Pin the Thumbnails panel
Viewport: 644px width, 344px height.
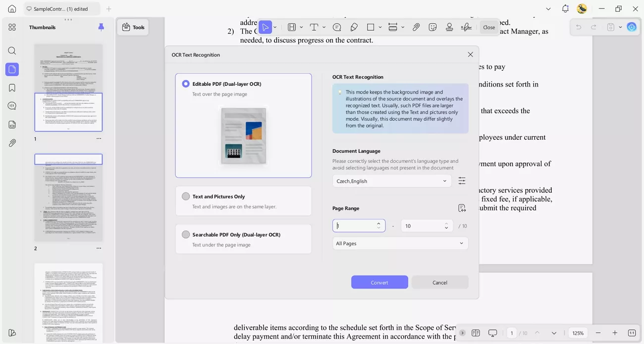[101, 27]
